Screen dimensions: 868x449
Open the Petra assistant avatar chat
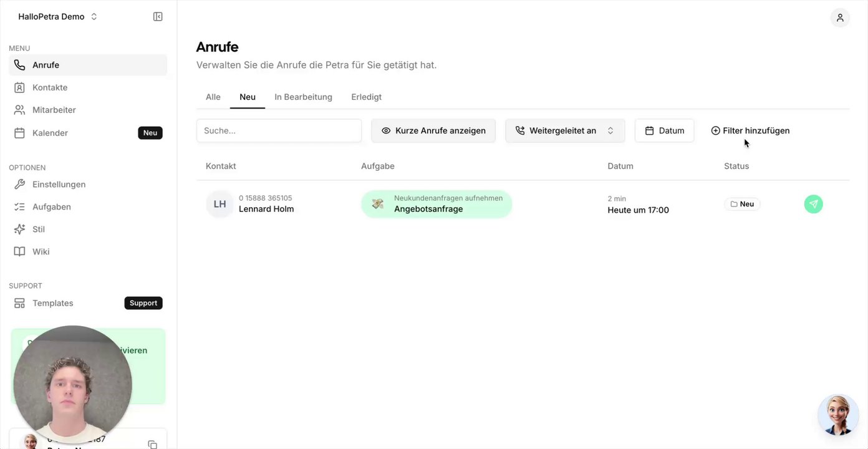click(x=838, y=415)
